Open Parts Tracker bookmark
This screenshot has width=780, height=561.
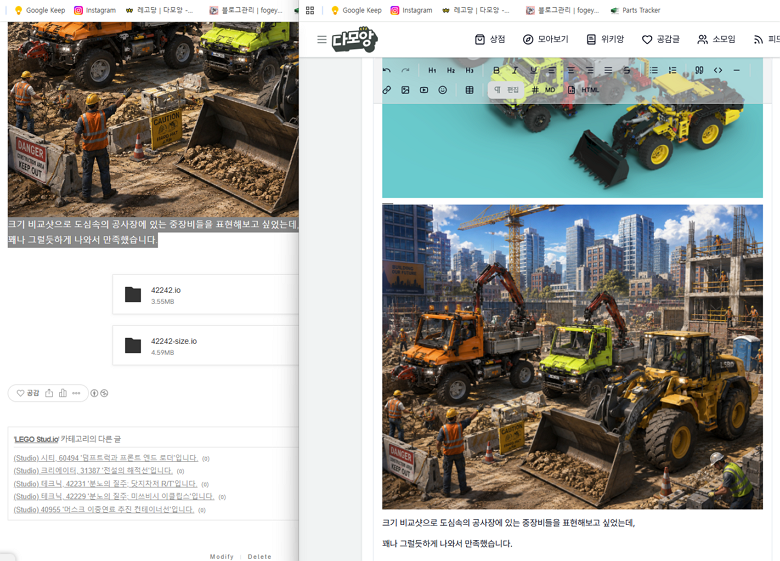point(636,10)
